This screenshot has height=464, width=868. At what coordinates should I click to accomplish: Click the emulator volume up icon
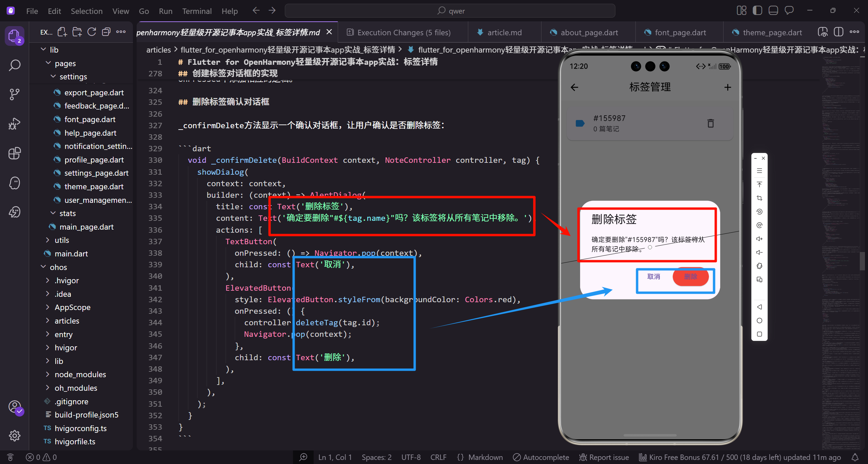coord(759,239)
